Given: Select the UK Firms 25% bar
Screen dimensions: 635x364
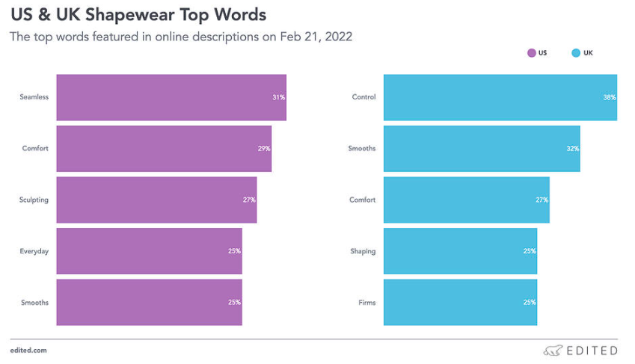Looking at the screenshot, I should pyautogui.click(x=460, y=302).
